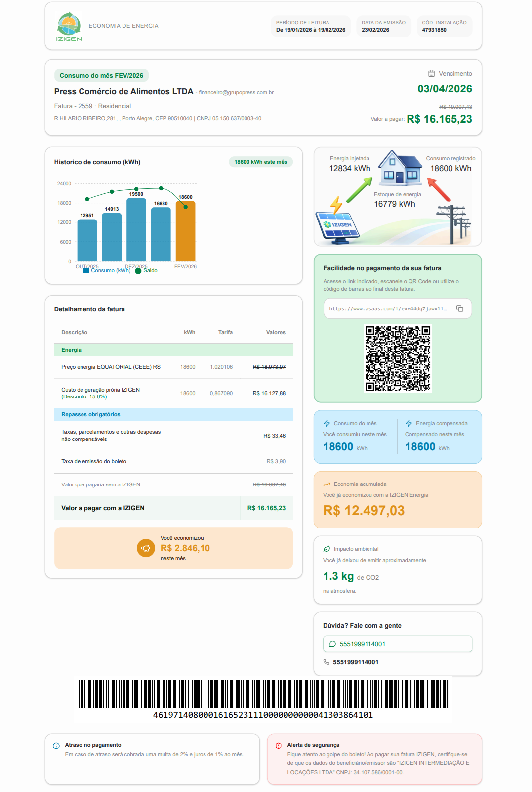532x792 pixels.
Task: Toggle the Saldo legend item in chart
Action: click(147, 271)
